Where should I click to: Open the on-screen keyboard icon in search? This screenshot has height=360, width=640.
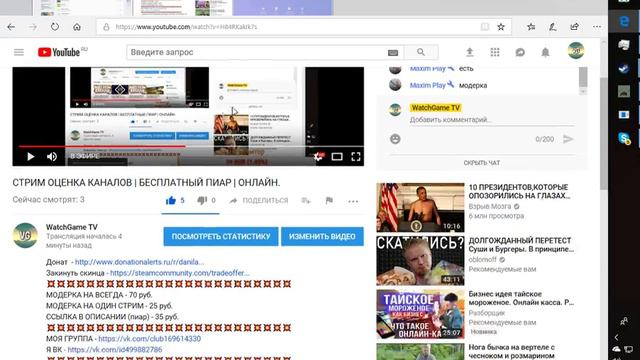(393, 53)
